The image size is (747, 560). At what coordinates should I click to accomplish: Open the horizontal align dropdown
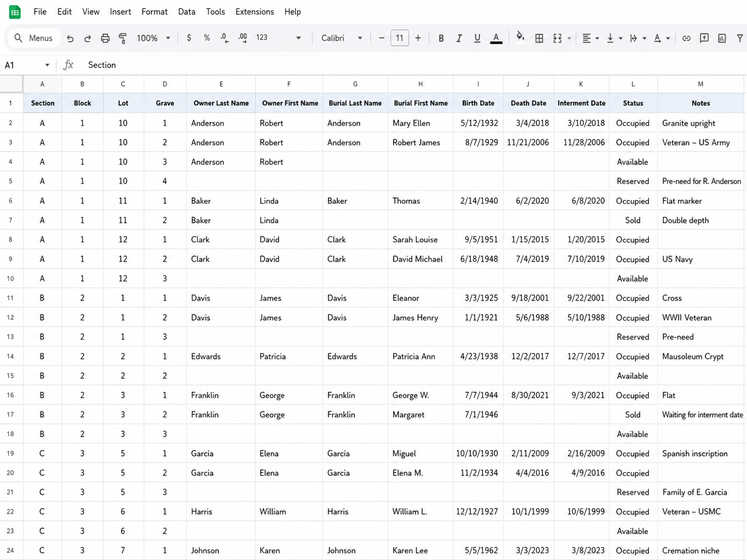pos(590,38)
